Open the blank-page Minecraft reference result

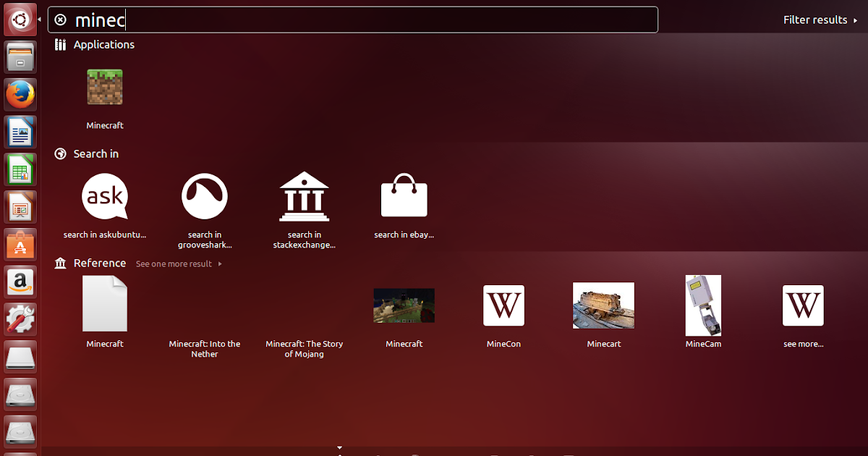105,304
